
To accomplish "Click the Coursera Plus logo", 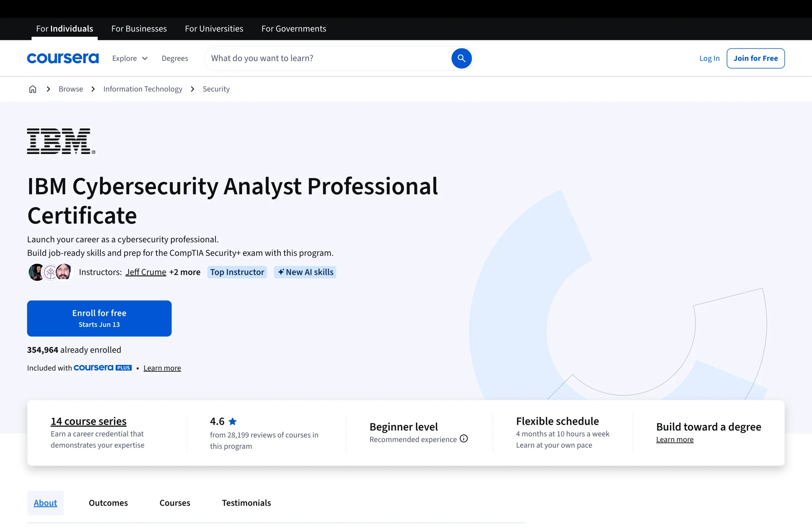I will [x=103, y=368].
